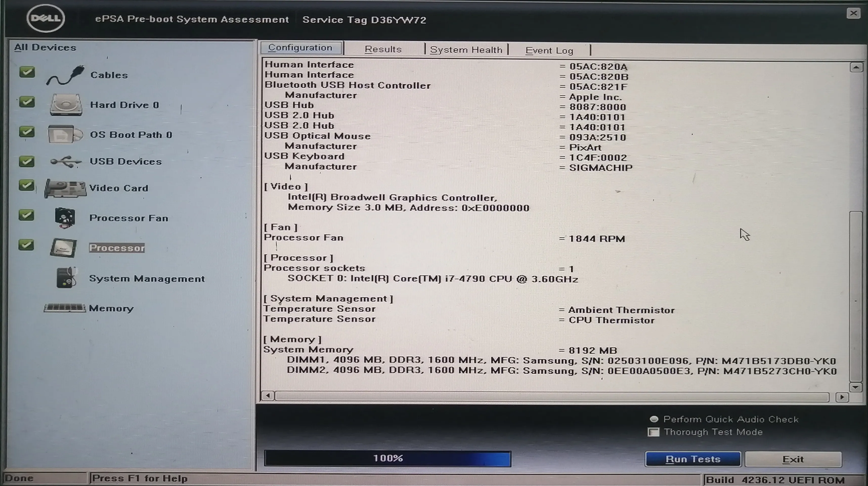Click the CPU Thermistor value
This screenshot has height=486, width=868.
point(612,320)
